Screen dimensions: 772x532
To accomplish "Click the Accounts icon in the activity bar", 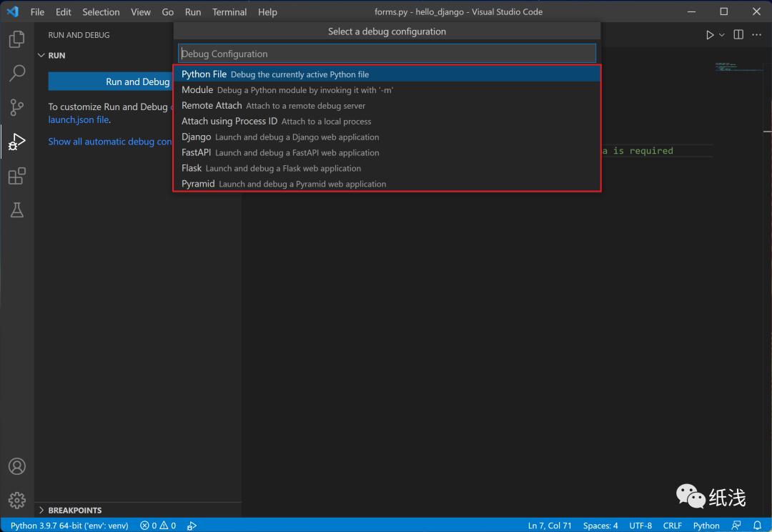I will (x=16, y=466).
